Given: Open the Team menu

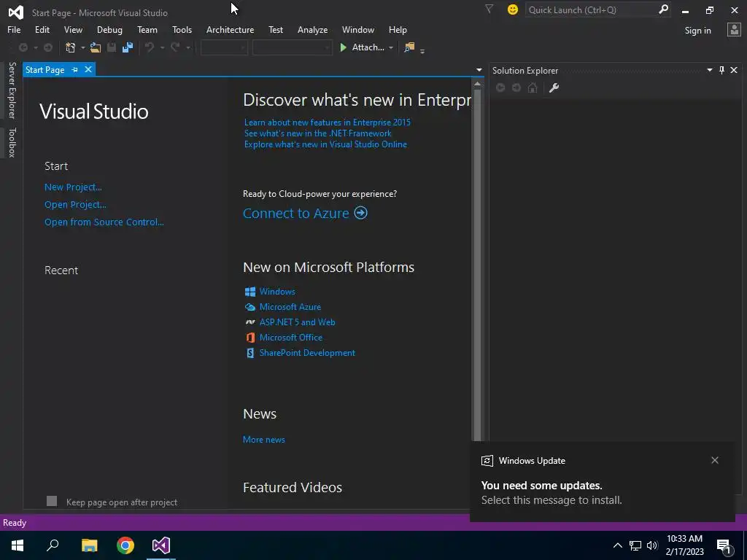Looking at the screenshot, I should 147,29.
